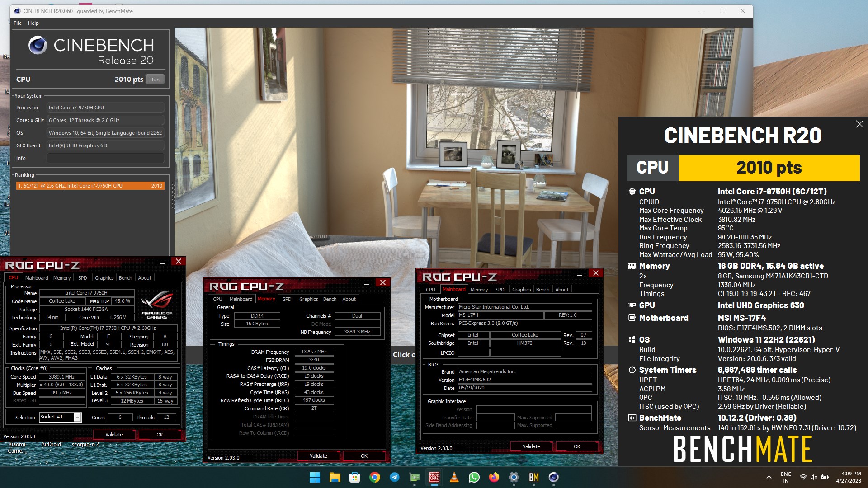
Task: Open VLC media player from the taskbar
Action: [454, 477]
